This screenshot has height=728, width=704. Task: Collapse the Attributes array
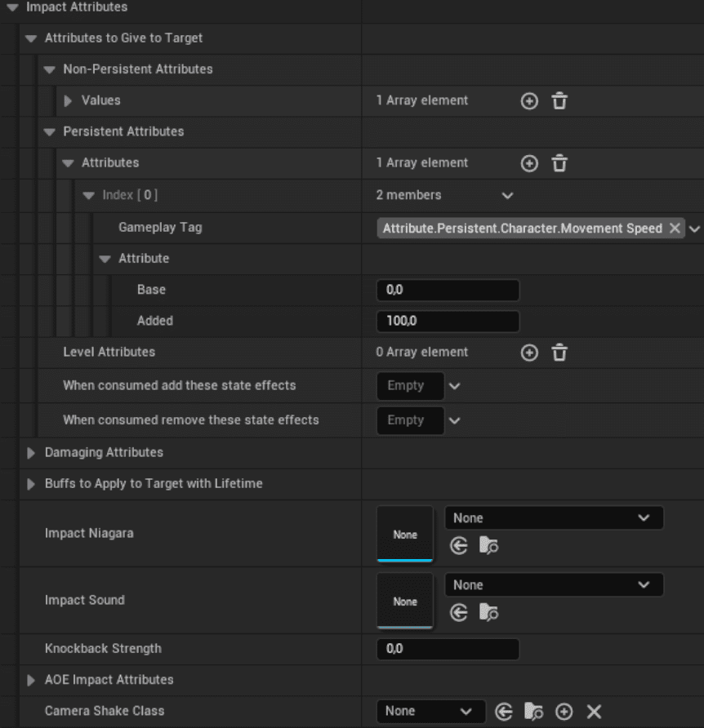click(68, 163)
